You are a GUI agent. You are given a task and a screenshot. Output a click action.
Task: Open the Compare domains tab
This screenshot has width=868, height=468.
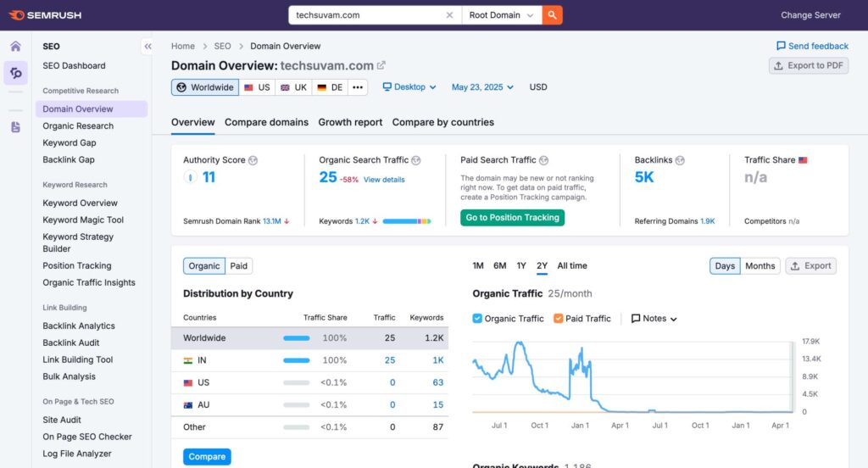click(x=266, y=122)
